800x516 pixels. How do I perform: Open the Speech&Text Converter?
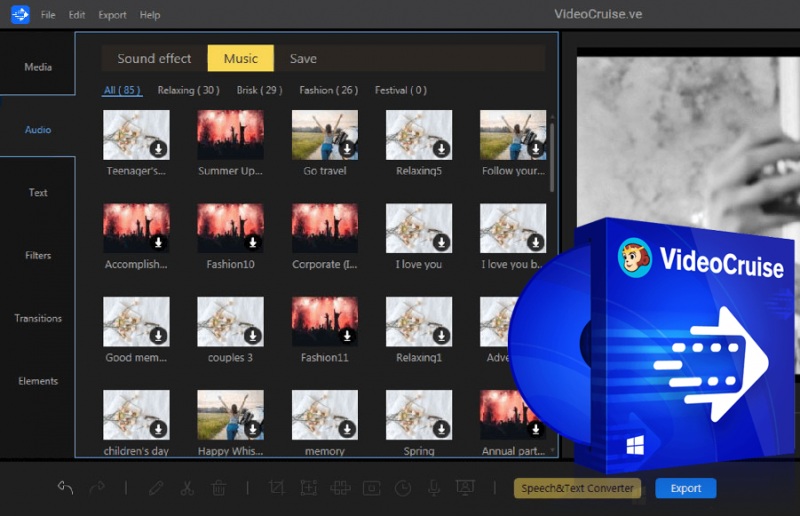click(577, 488)
